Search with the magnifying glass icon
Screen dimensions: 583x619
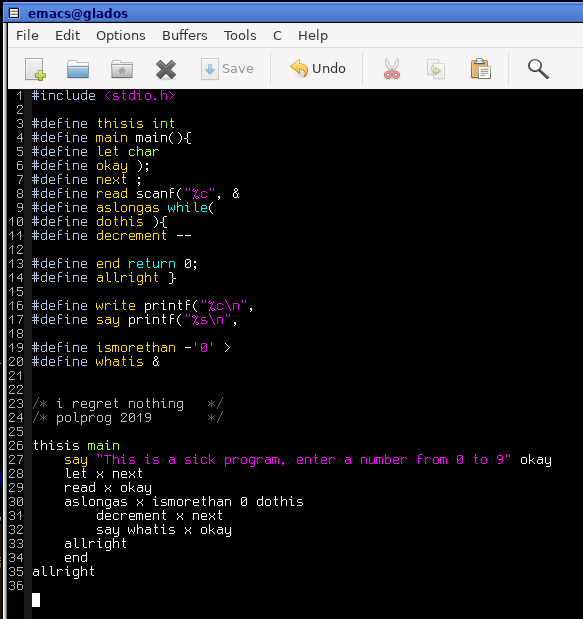coord(538,69)
